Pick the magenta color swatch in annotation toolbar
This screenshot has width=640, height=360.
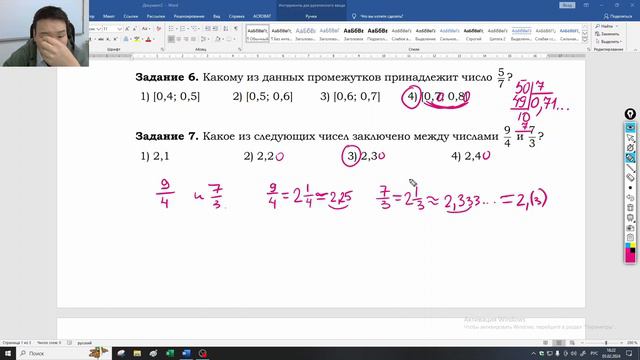pyautogui.click(x=629, y=256)
